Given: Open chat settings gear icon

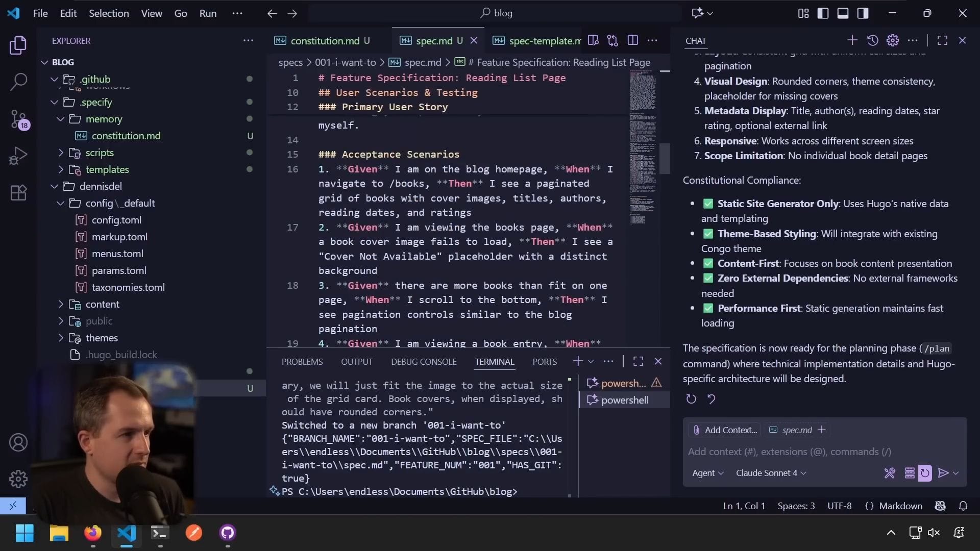Looking at the screenshot, I should 892,40.
